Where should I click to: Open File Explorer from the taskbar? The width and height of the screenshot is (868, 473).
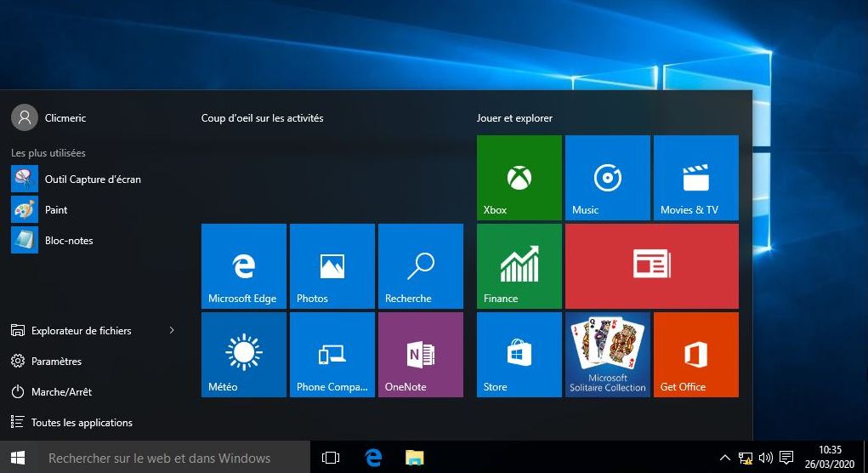(415, 458)
